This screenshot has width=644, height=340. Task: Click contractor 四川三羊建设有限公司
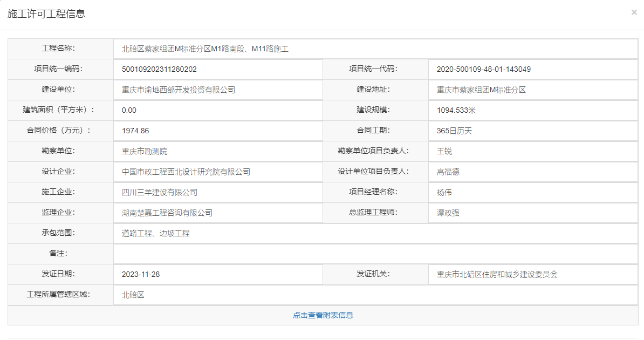click(160, 193)
